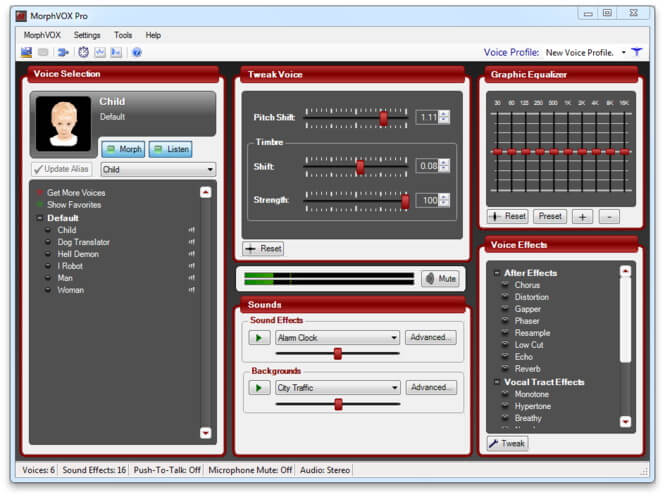Mute the microphone with the Mute button
665x497 pixels.
[440, 279]
